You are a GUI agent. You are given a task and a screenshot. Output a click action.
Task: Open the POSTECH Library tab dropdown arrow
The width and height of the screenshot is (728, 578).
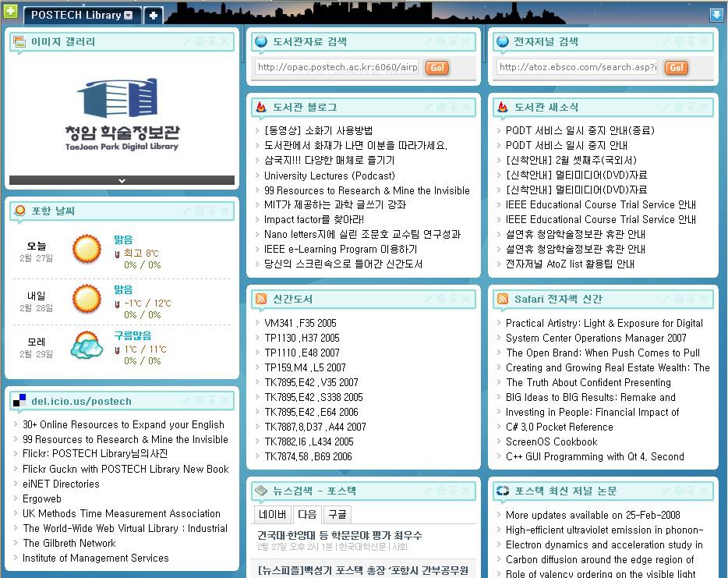point(129,16)
